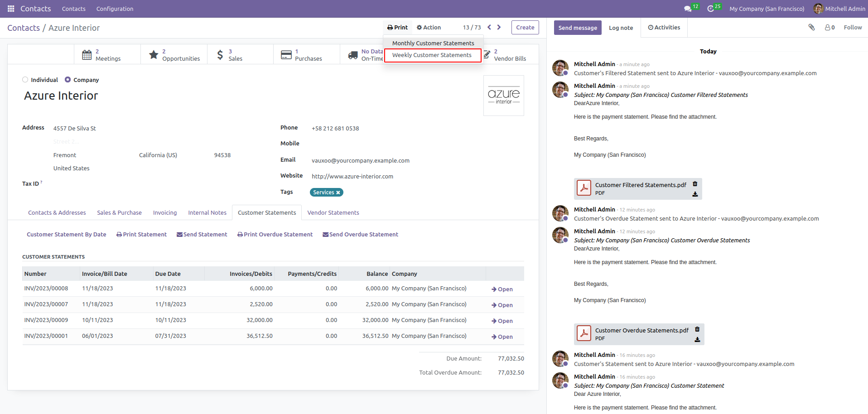Click Customer Statement By Date
The width and height of the screenshot is (868, 414).
pos(67,234)
